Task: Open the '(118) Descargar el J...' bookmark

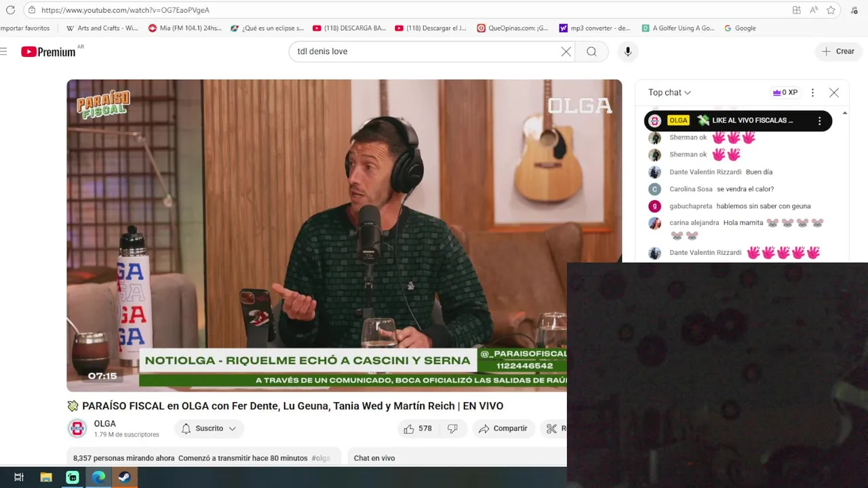Action: (431, 28)
